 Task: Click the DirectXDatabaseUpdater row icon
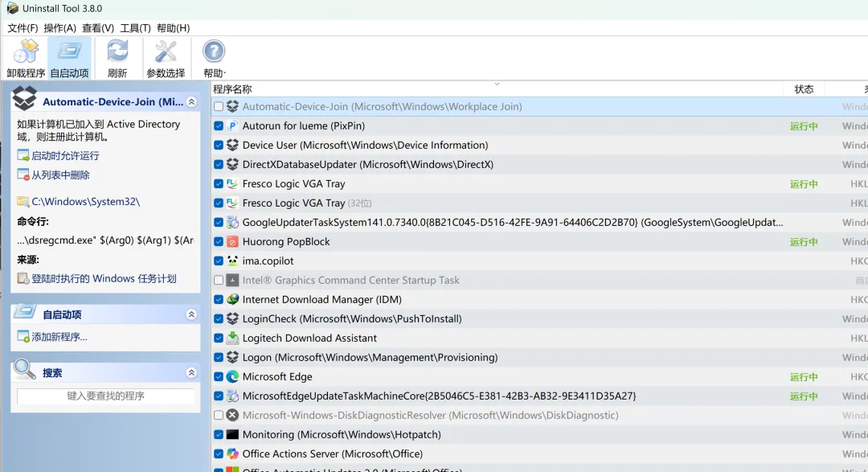(x=232, y=165)
